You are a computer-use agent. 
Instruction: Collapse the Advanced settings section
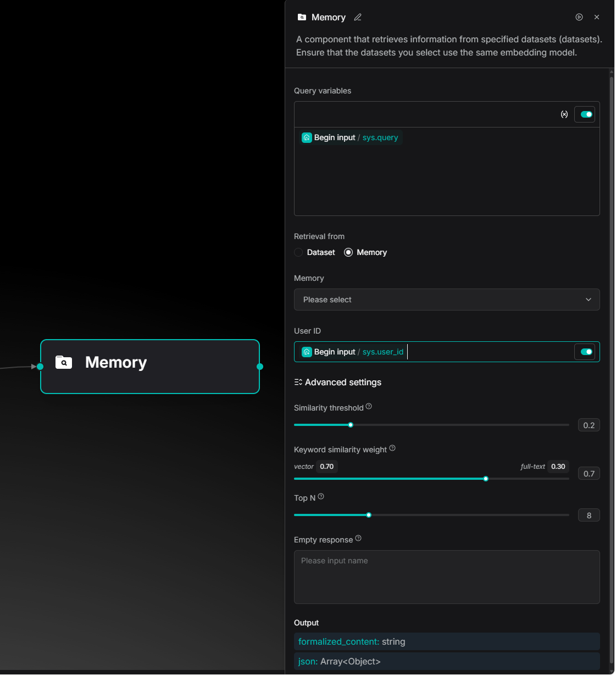[x=337, y=383]
